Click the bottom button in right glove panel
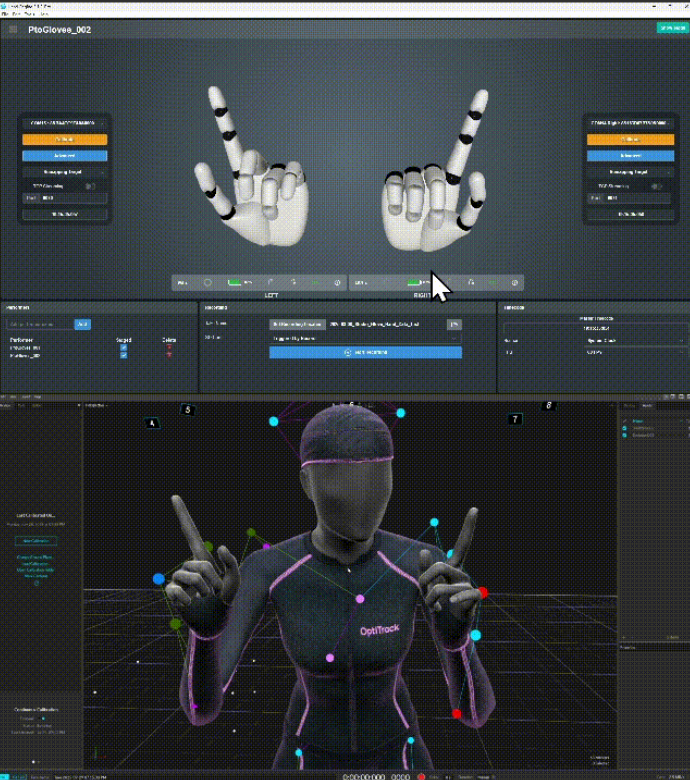Viewport: 690px width, 780px height. pos(630,214)
